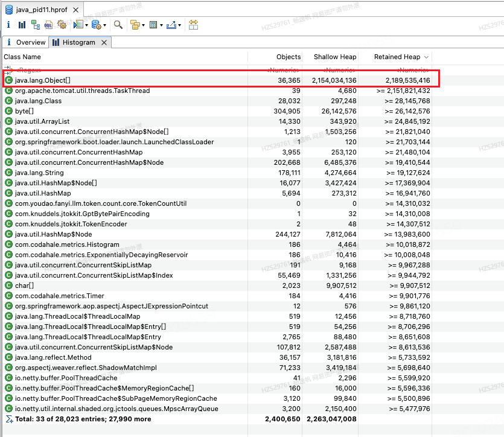504x437 pixels.
Task: Click the Histogram bar-chart toolbar icon
Action: coord(22,25)
